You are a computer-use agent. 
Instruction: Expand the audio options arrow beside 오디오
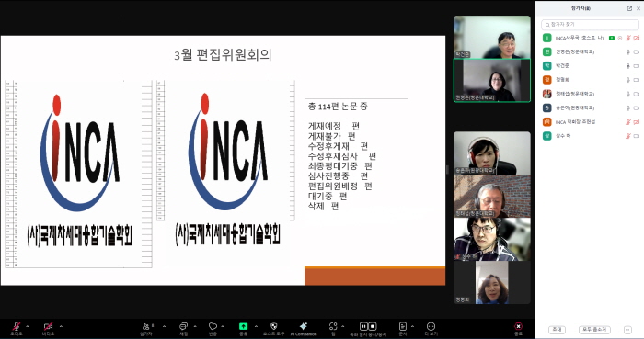[27, 326]
